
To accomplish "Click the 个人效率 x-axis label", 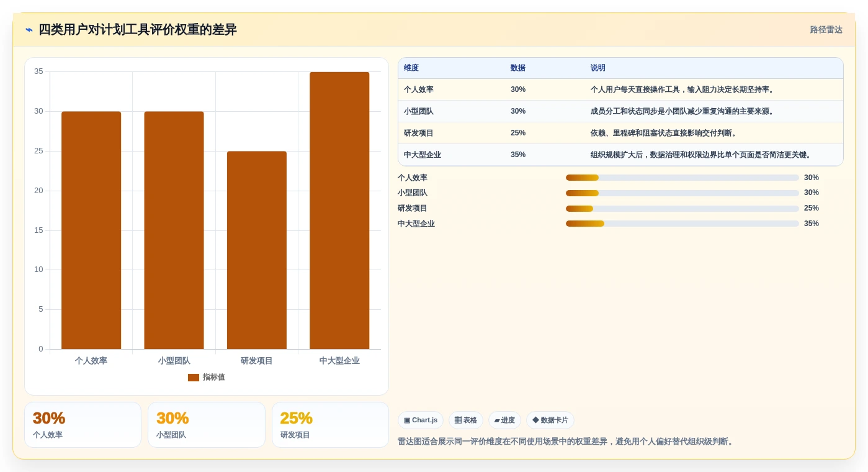I will [x=91, y=361].
